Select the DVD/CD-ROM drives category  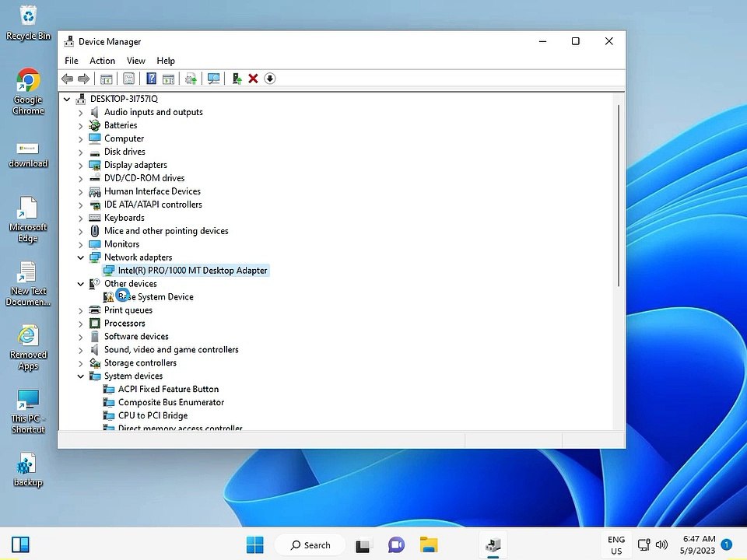tap(145, 178)
